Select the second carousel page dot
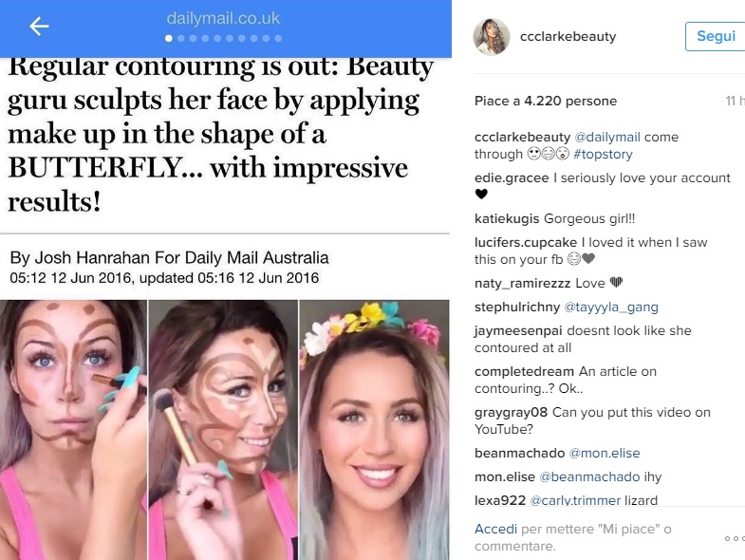 click(x=181, y=38)
